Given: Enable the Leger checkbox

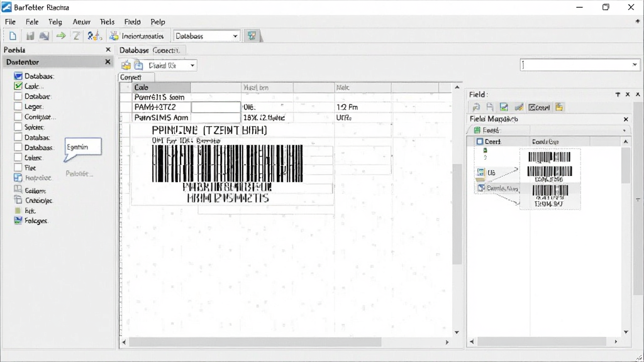Looking at the screenshot, I should pos(18,106).
